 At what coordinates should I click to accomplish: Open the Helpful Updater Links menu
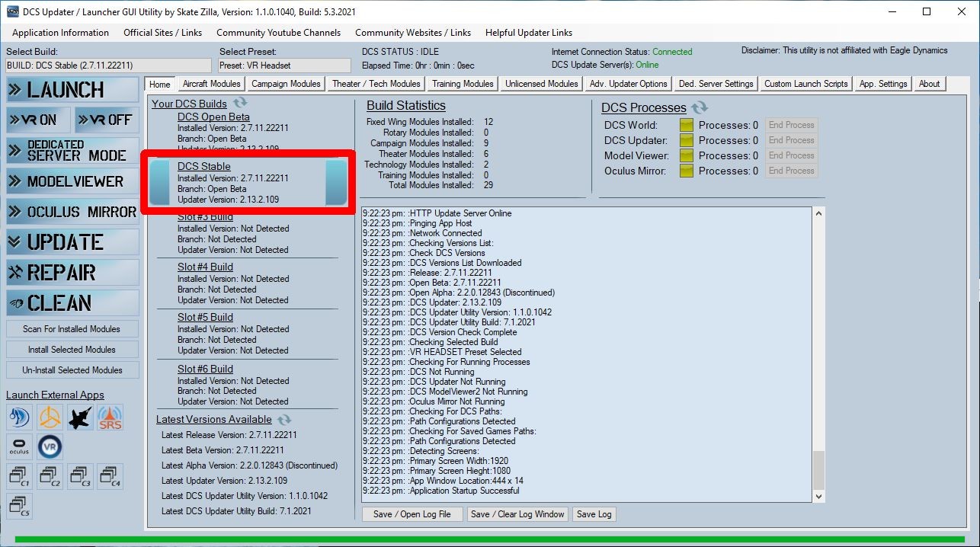529,33
